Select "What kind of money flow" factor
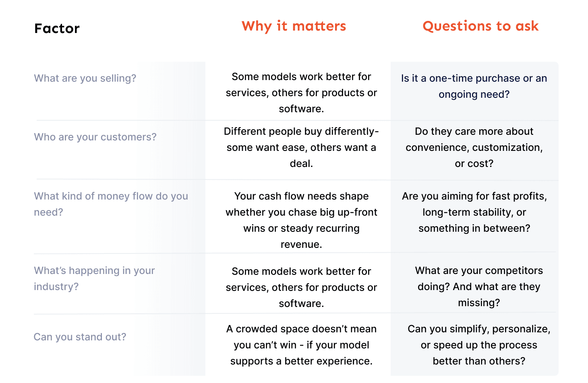The height and width of the screenshot is (383, 588). coord(111,204)
